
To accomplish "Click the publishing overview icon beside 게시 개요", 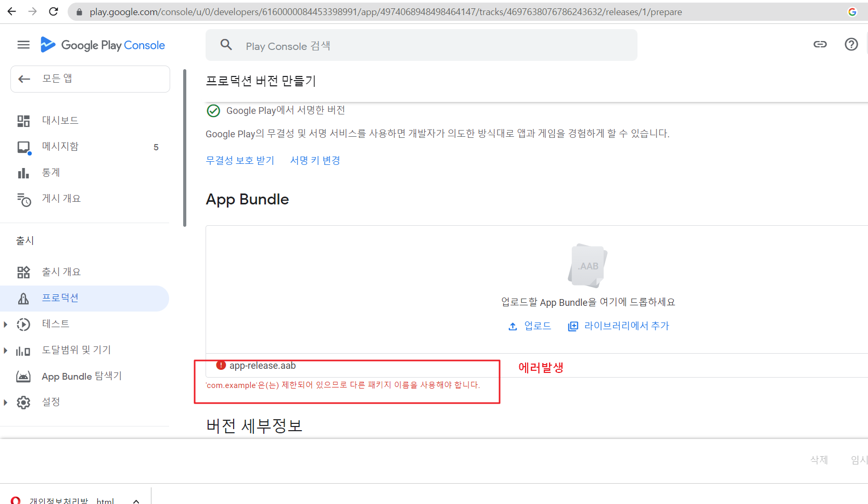I will click(x=24, y=199).
